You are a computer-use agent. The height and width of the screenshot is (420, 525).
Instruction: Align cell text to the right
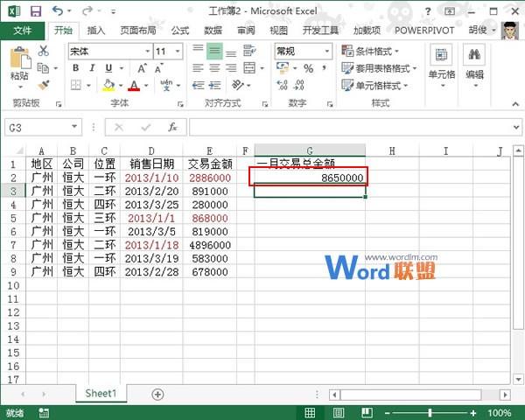pos(231,68)
